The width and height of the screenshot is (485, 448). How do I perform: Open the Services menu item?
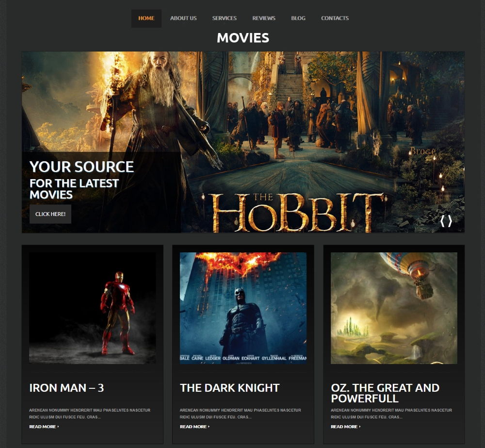224,18
